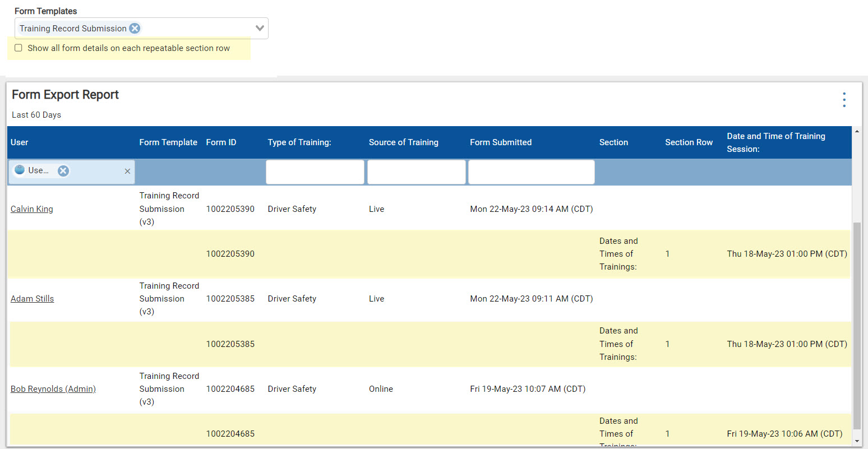Screen dimensions: 868x449
Task: Focus the Form Submitted filter field
Action: 531,172
